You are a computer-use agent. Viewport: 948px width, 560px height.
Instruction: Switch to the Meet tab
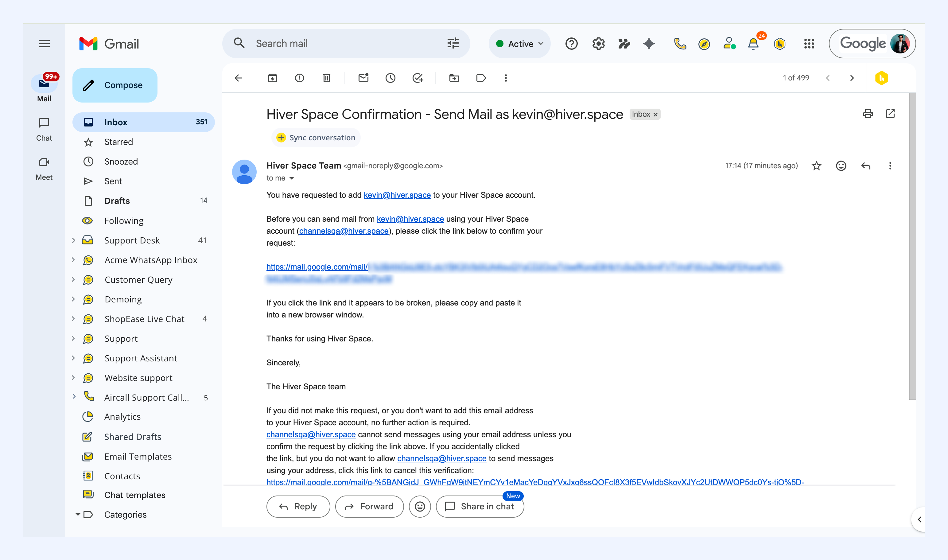44,169
